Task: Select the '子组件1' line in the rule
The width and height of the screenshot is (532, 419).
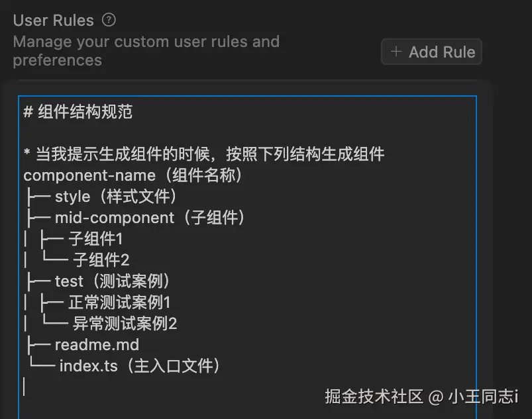Action: 95,239
